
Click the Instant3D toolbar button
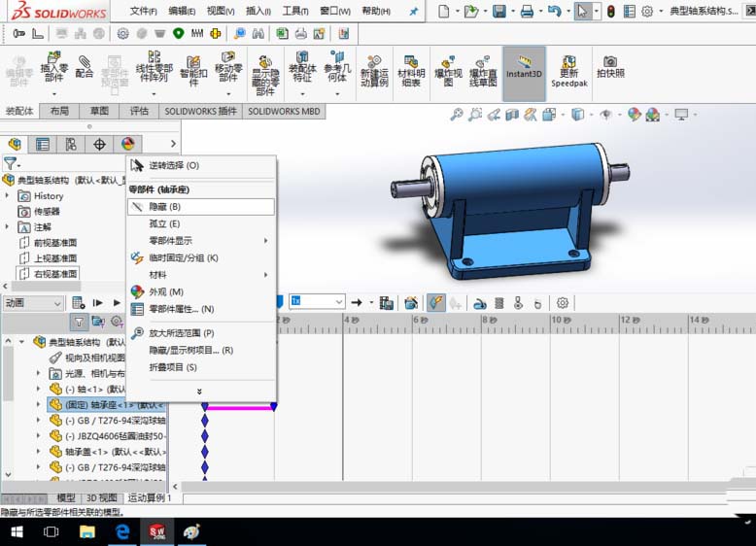click(x=524, y=66)
